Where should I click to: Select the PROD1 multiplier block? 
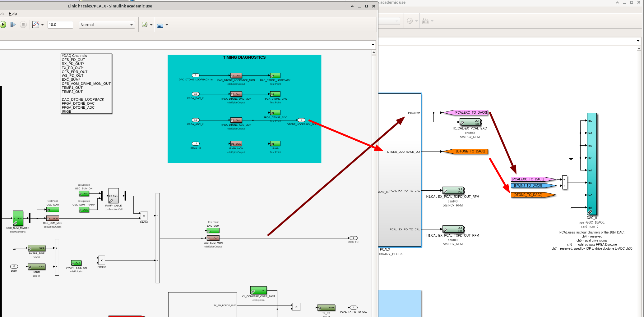tap(144, 215)
